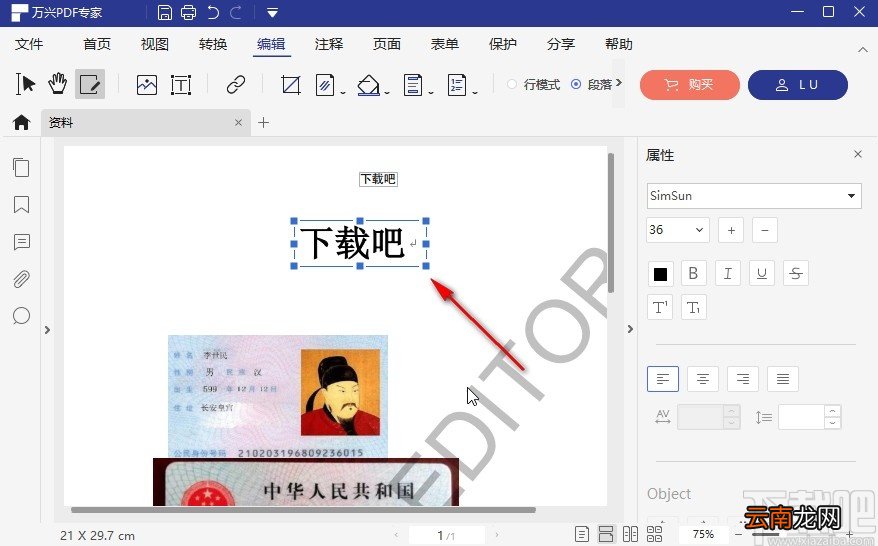Screen dimensions: 878x546
Task: Switch to the 表单 tab
Action: (445, 44)
